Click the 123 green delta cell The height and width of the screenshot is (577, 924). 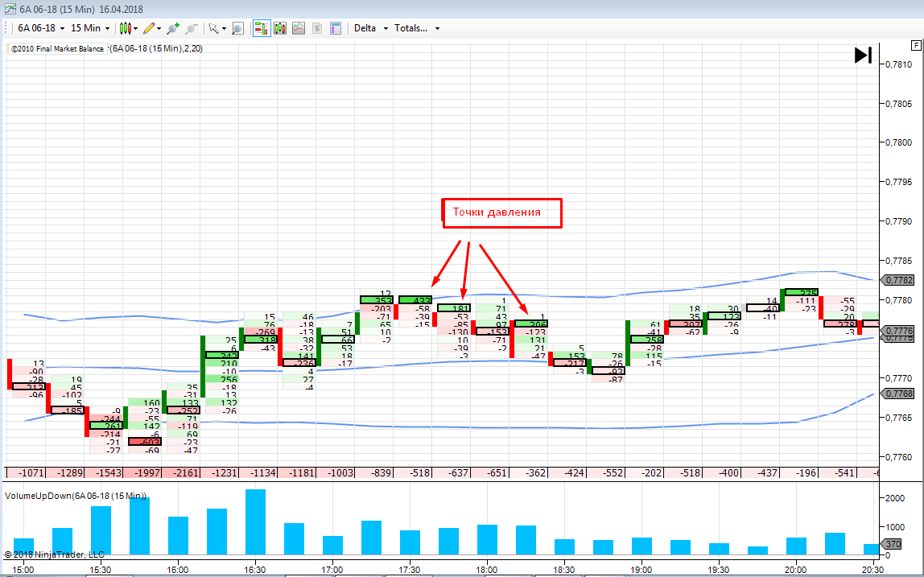click(724, 316)
